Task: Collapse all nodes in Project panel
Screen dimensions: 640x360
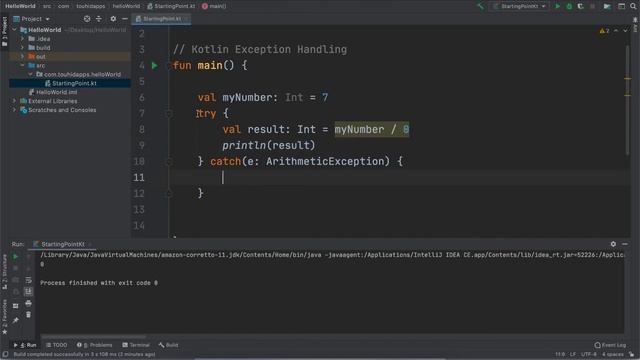Action: click(x=99, y=19)
